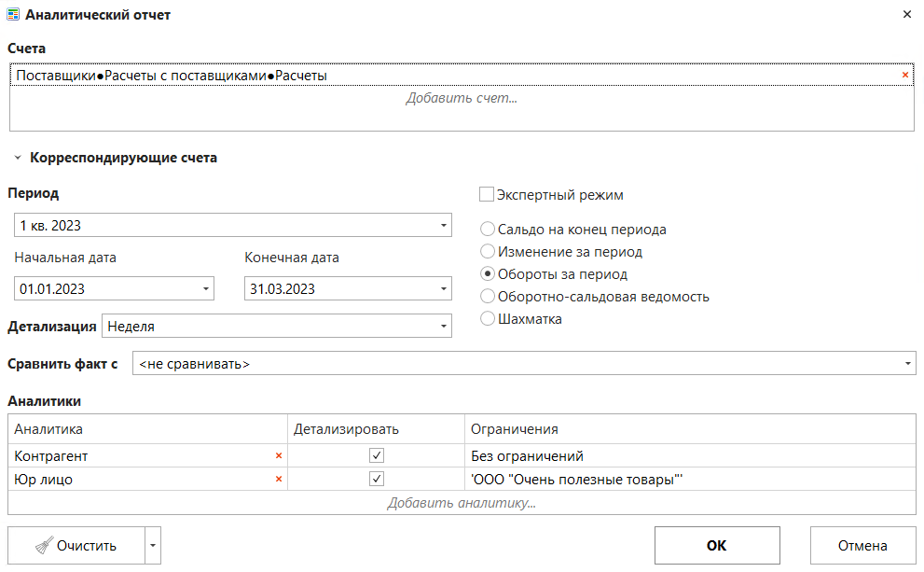Click the broom icon on Очистить button
Screen dimensions: 924x572
(x=43, y=546)
